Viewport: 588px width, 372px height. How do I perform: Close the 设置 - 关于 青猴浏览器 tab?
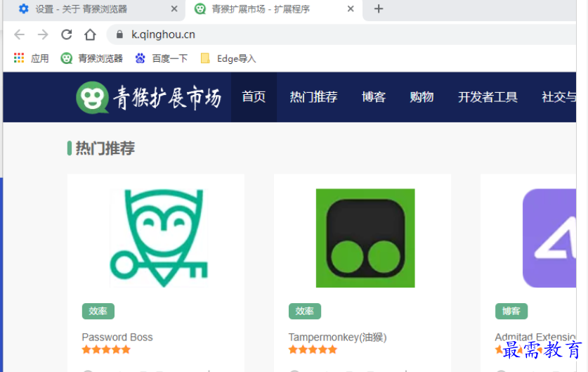point(174,9)
